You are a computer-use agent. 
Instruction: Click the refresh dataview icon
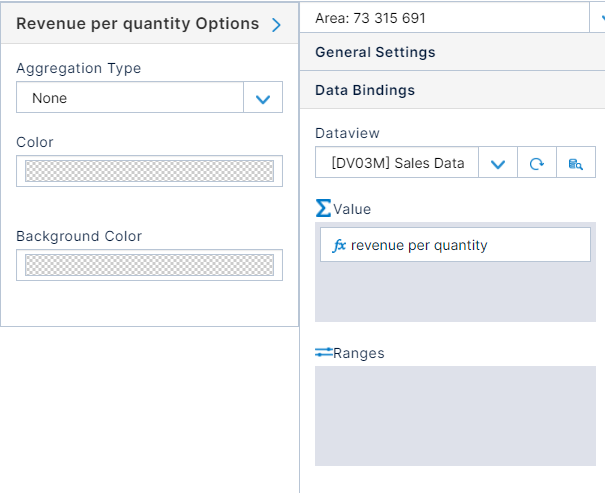(x=536, y=163)
